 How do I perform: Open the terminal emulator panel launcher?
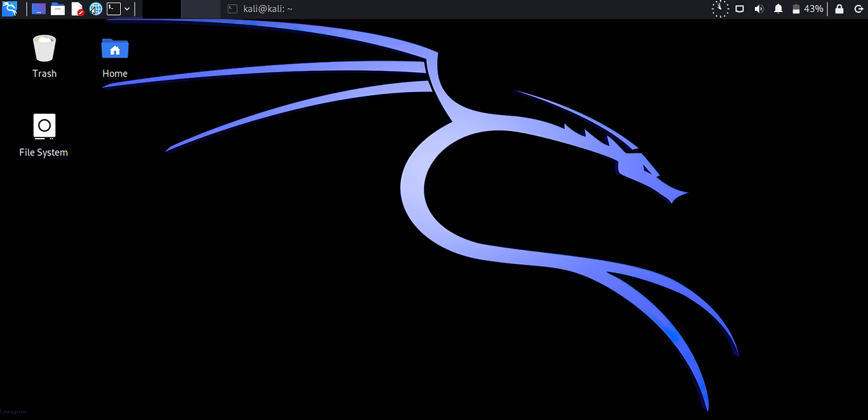(114, 9)
